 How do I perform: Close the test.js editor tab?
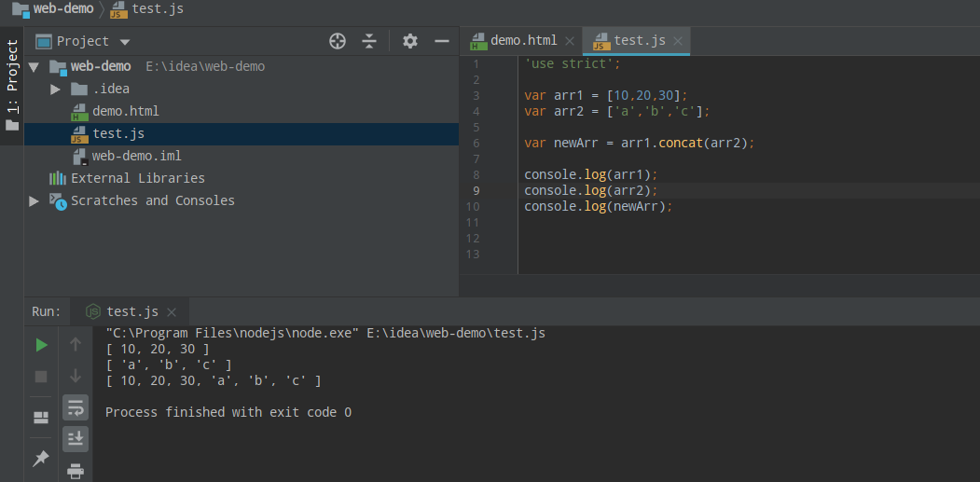(678, 41)
